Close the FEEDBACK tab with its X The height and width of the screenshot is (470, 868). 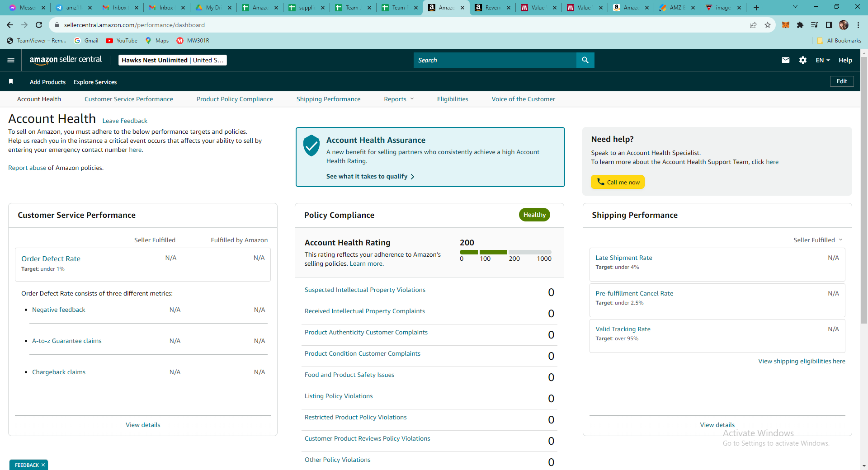(43, 465)
